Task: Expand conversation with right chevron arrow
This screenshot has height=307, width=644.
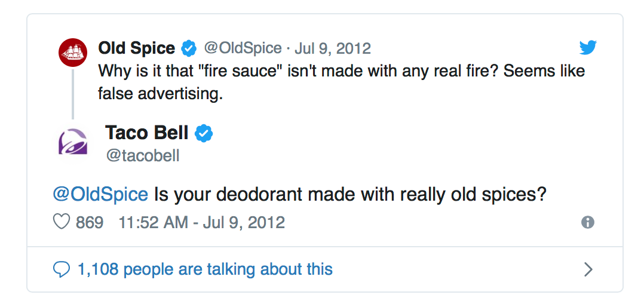Action: click(588, 269)
